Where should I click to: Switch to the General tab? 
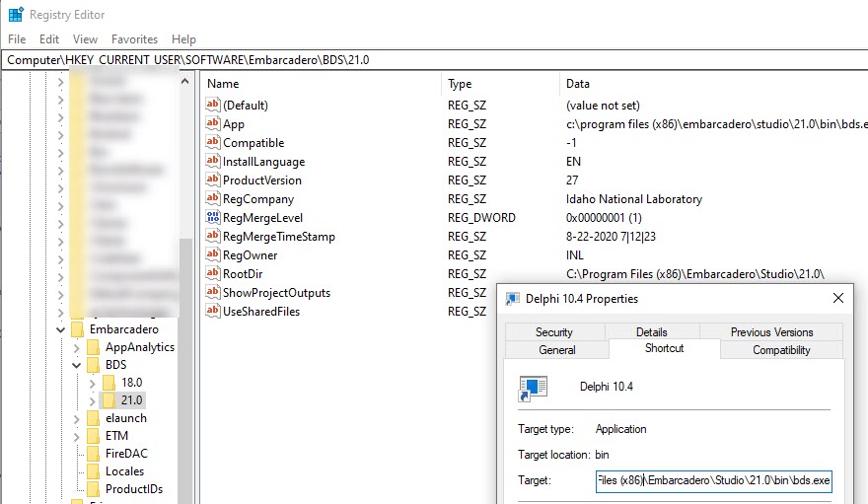(557, 350)
